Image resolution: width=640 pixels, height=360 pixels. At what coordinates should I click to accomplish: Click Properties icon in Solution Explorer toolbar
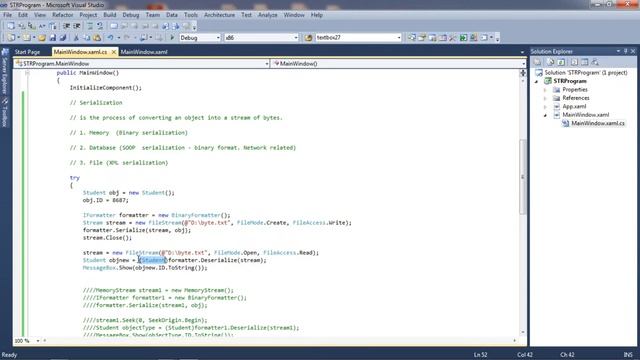coord(538,62)
